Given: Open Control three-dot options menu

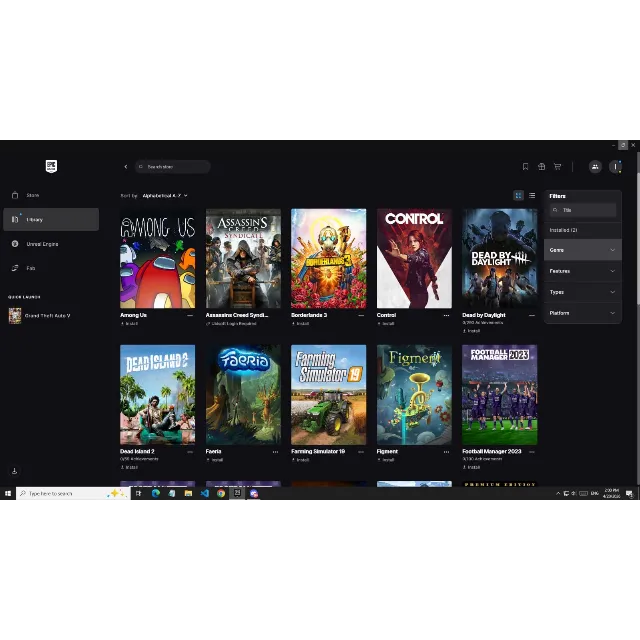Looking at the screenshot, I should pyautogui.click(x=446, y=316).
